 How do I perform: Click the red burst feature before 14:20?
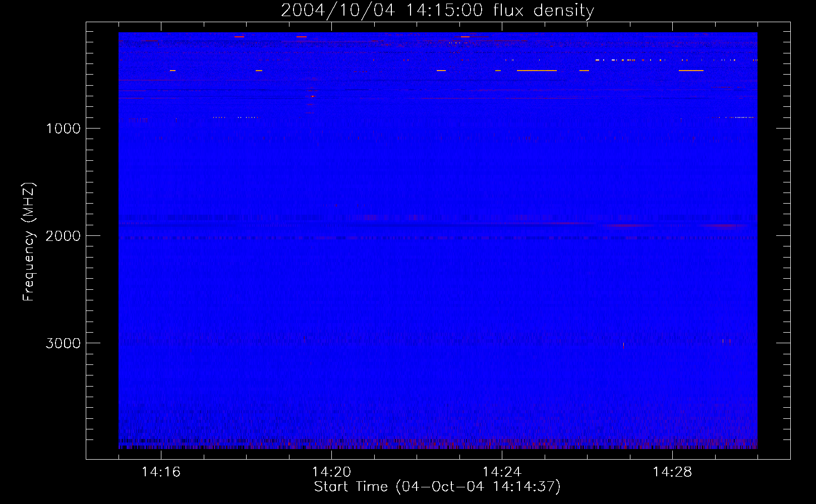(312, 95)
